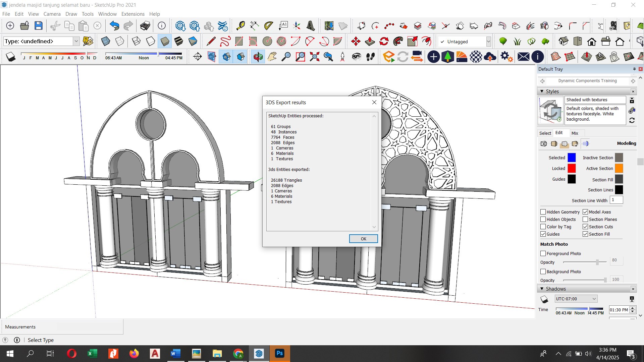644x362 pixels.
Task: Click OK in 3DS Export results
Action: point(364,239)
